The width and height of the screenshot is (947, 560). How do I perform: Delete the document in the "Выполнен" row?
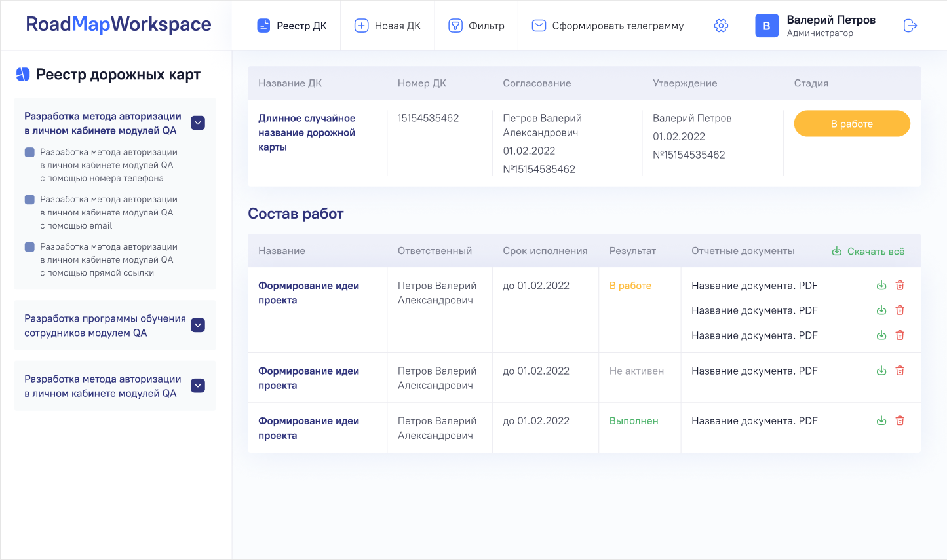[x=900, y=420]
